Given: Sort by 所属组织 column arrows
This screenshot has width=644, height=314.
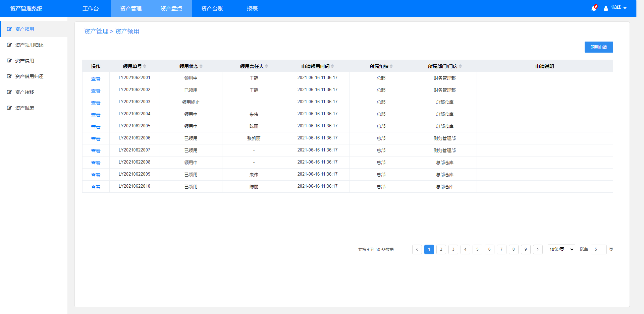Looking at the screenshot, I should click(x=391, y=66).
